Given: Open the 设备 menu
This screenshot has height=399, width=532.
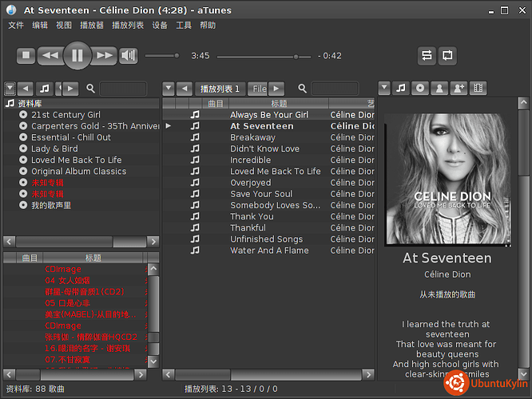Looking at the screenshot, I should [160, 26].
